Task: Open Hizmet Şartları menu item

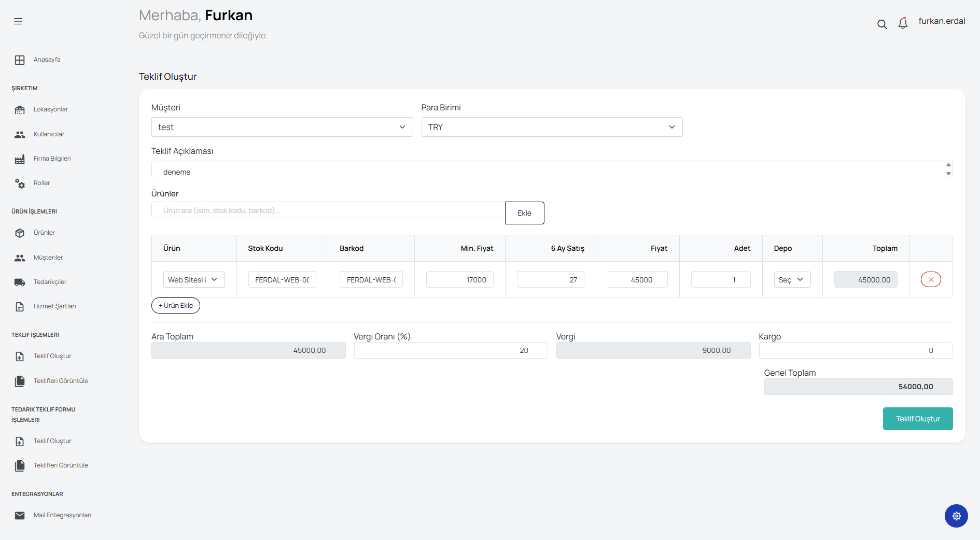Action: (x=54, y=306)
